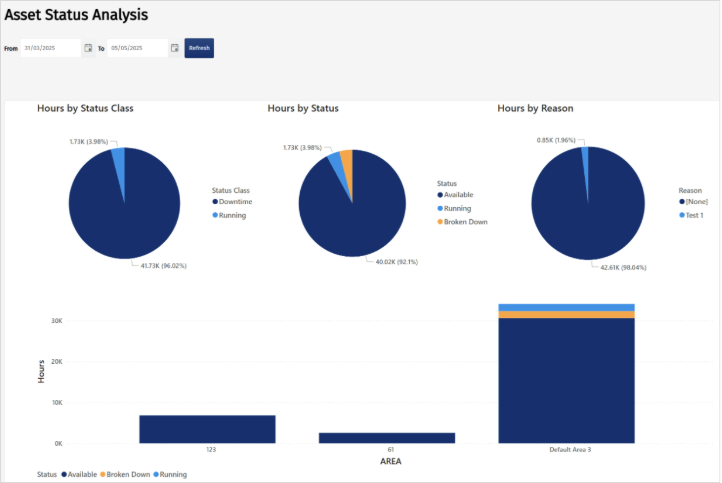The width and height of the screenshot is (722, 483).
Task: Select Test 1 in Reason legend
Action: pos(691,215)
